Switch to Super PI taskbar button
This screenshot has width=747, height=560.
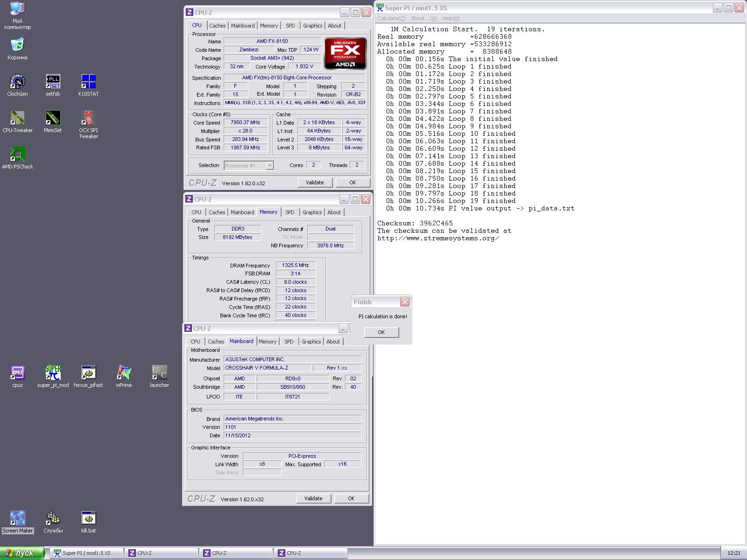(86, 553)
